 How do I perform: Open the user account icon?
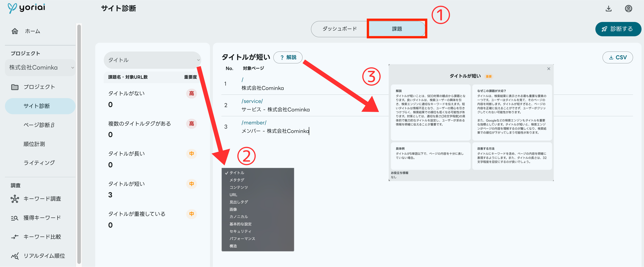629,9
